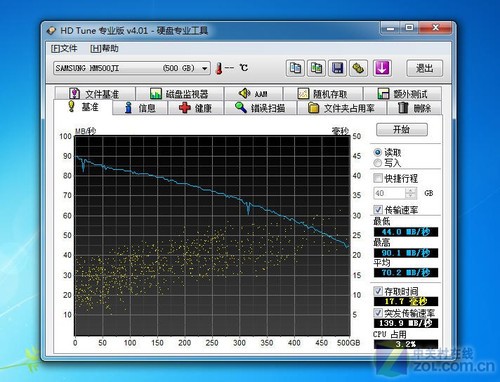
Task: Open the 文件 menu
Action: coord(64,49)
